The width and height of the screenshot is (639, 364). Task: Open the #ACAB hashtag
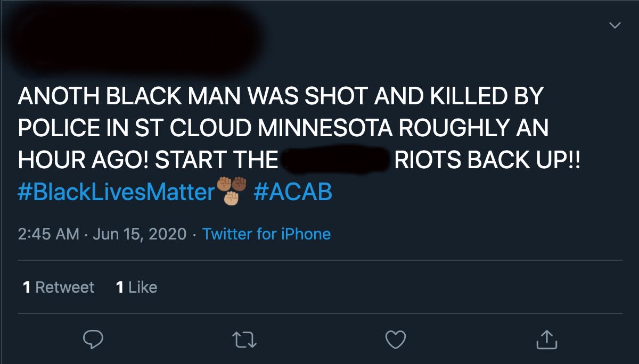pos(293,192)
